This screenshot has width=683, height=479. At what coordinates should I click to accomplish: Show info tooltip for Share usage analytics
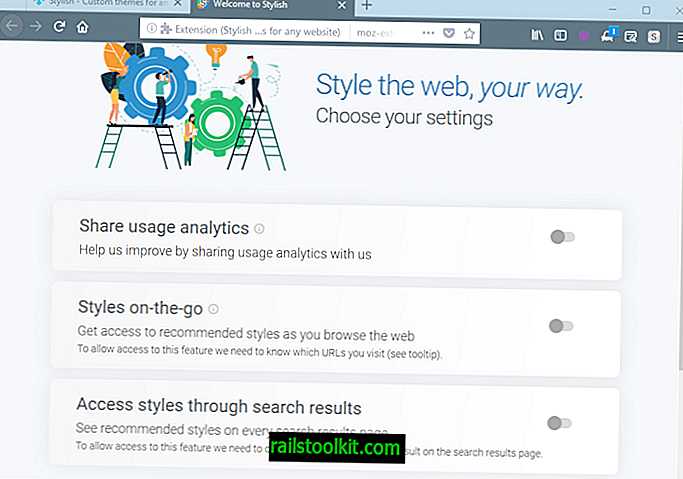coord(259,229)
